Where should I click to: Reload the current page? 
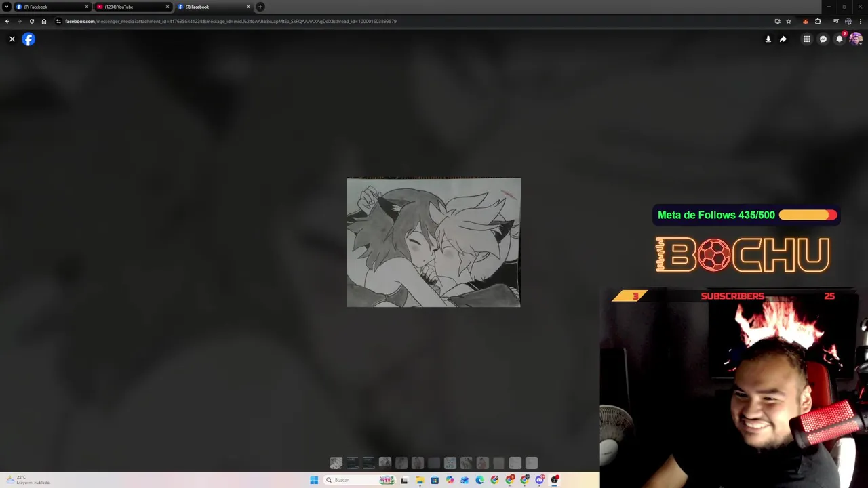(32, 21)
